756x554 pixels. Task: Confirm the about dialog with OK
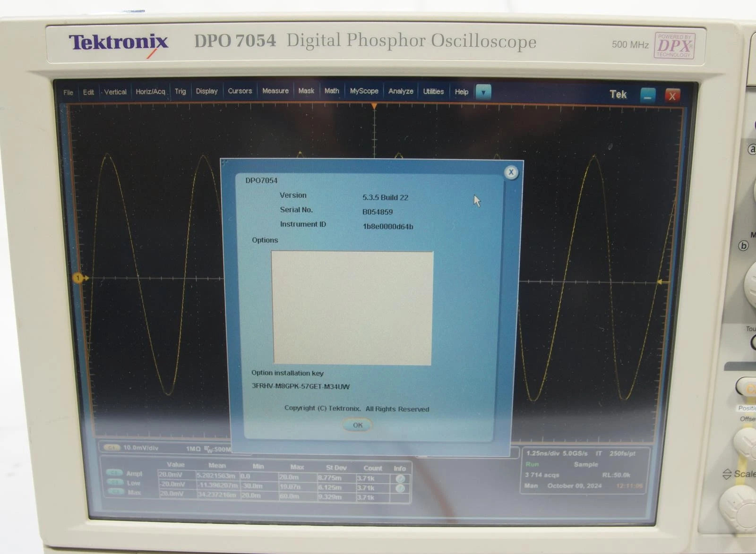[358, 425]
